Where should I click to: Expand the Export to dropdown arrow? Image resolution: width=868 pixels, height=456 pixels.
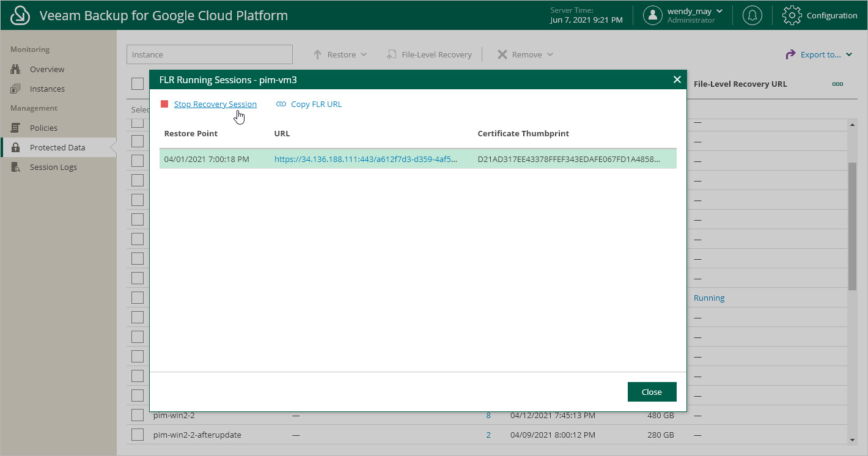pos(849,54)
